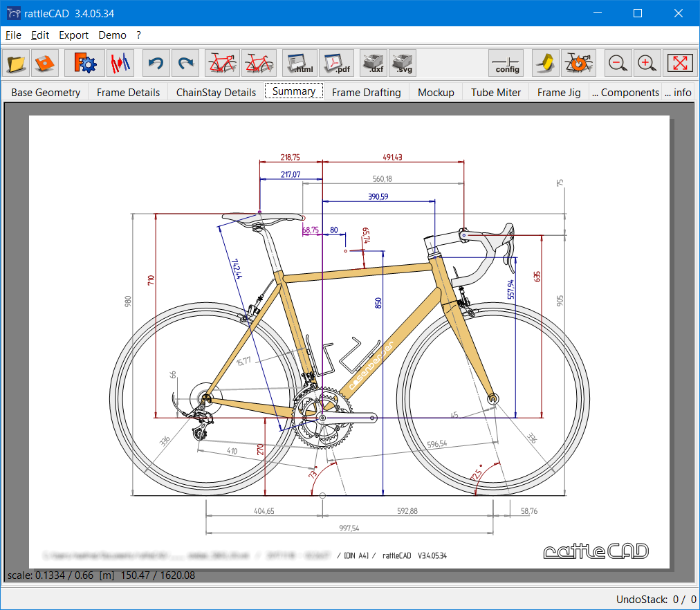Refresh the bike drawing with orange arrow icon

coord(578,63)
